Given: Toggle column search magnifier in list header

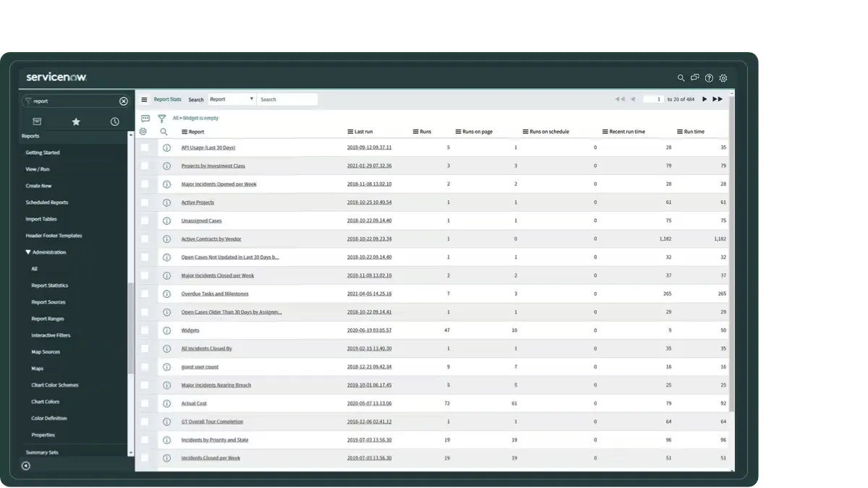Looking at the screenshot, I should pos(164,132).
